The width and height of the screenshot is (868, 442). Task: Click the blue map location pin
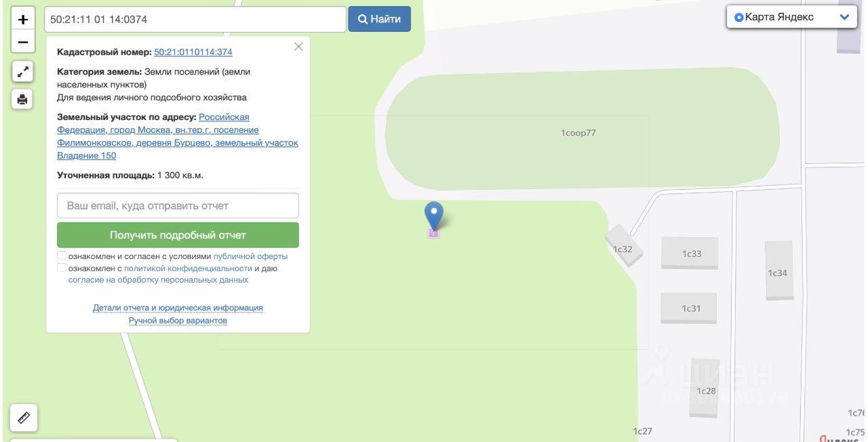[434, 216]
